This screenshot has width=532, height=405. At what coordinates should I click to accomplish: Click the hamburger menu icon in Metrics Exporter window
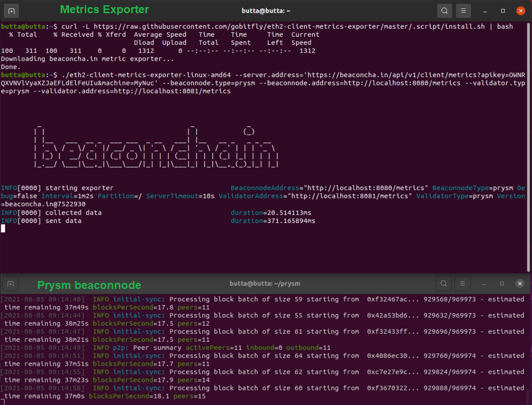462,10
